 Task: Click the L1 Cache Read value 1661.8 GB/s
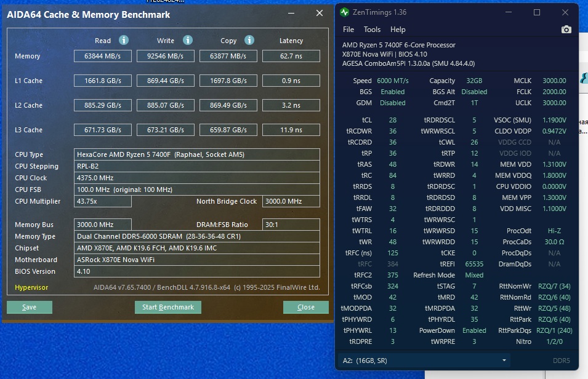click(103, 81)
